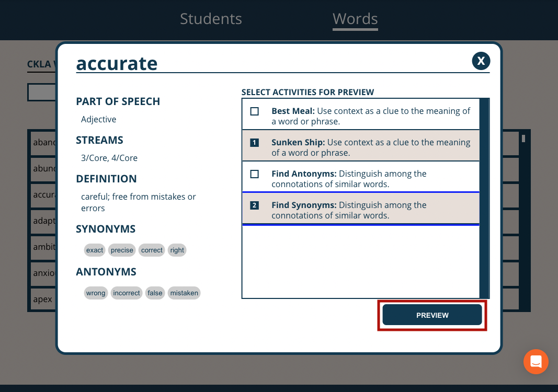
Task: Select the right synonym tag
Action: [177, 250]
